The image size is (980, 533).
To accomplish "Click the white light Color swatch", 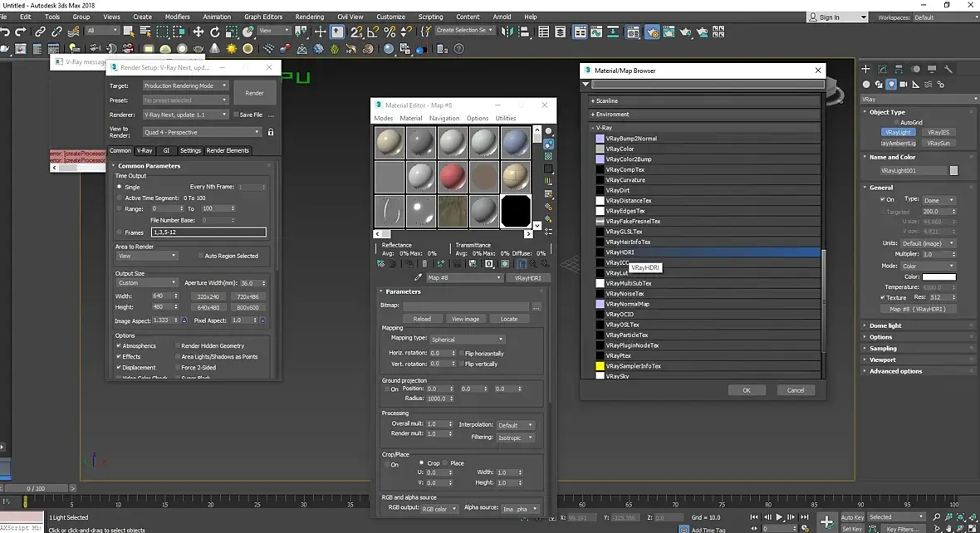I will pyautogui.click(x=939, y=277).
